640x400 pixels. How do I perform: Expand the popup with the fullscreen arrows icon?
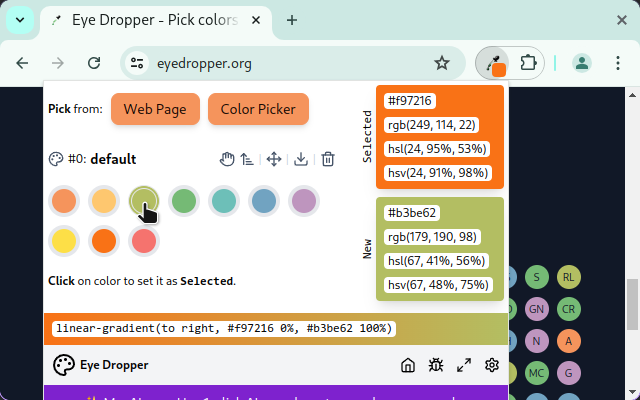point(464,365)
